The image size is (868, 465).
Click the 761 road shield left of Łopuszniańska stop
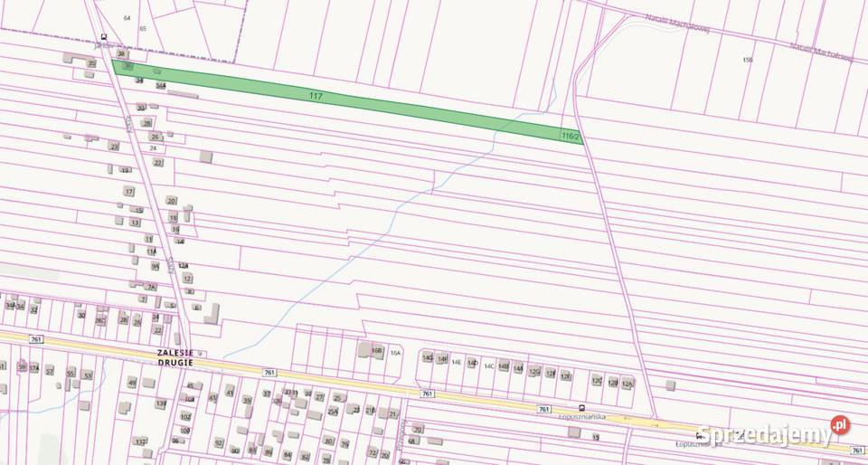tap(543, 409)
